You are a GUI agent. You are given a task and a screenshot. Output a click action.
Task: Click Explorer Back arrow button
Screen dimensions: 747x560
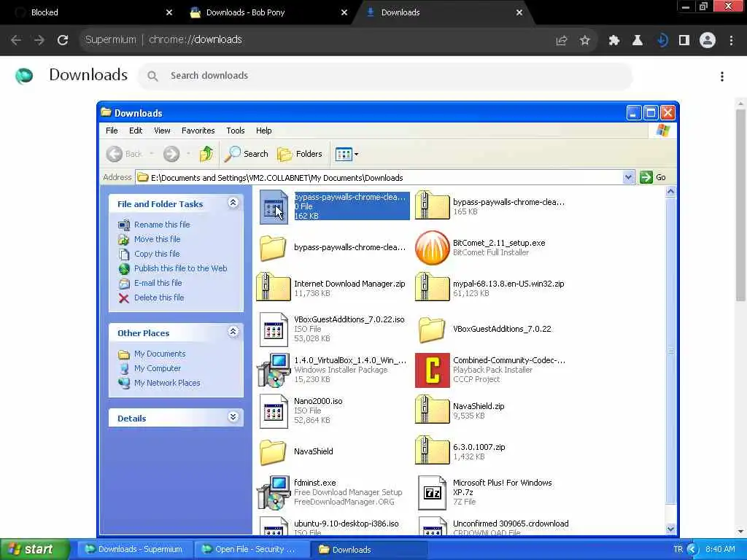coord(124,154)
